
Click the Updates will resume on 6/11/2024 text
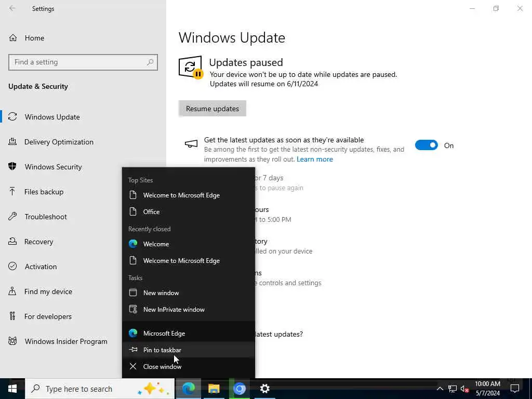(263, 84)
